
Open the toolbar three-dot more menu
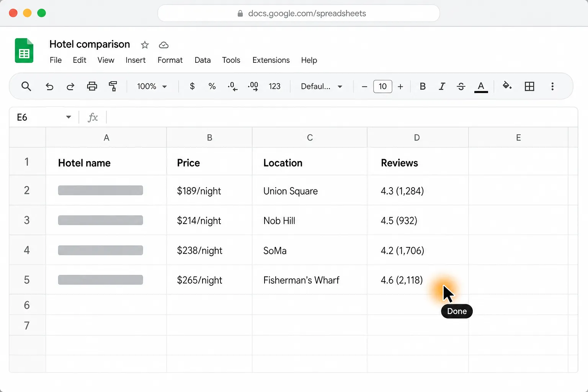click(x=552, y=86)
